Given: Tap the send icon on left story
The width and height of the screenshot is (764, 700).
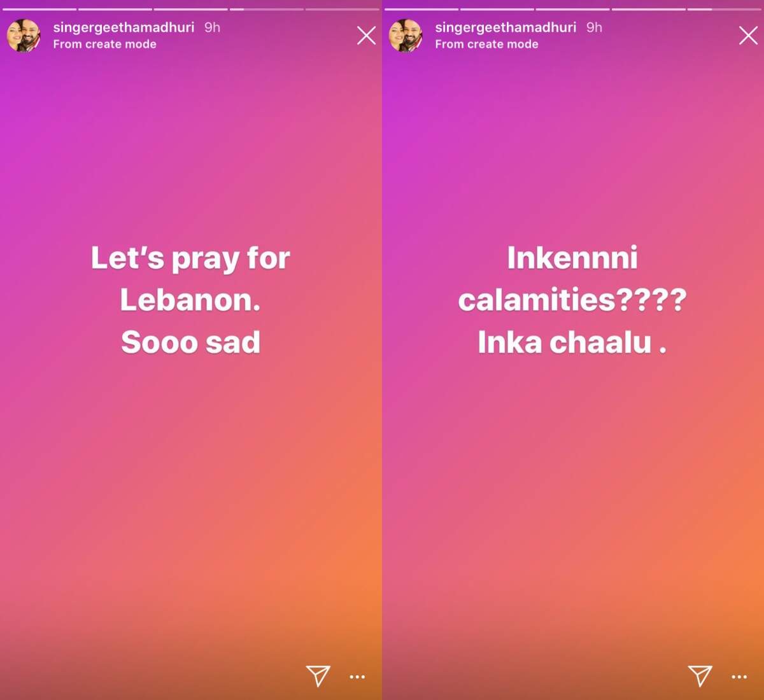Looking at the screenshot, I should point(318,676).
